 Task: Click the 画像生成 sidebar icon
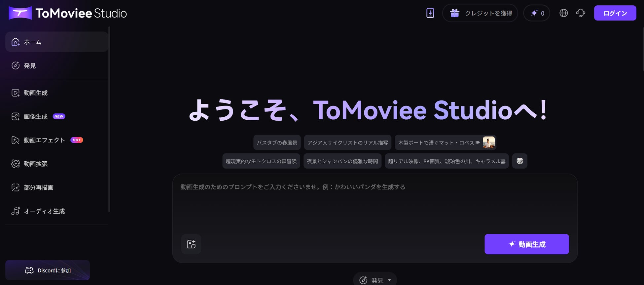pos(16,116)
